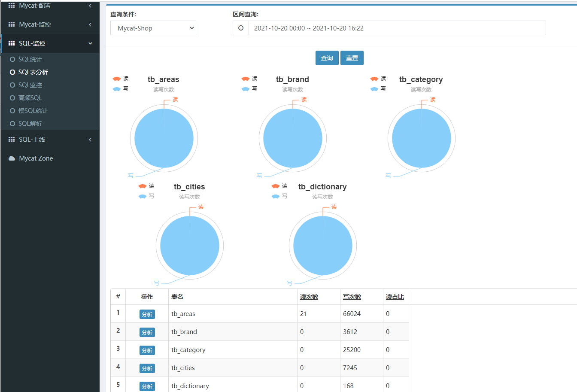This screenshot has height=392, width=577.
Task: Click the tb_cities pie chart
Action: 190,246
